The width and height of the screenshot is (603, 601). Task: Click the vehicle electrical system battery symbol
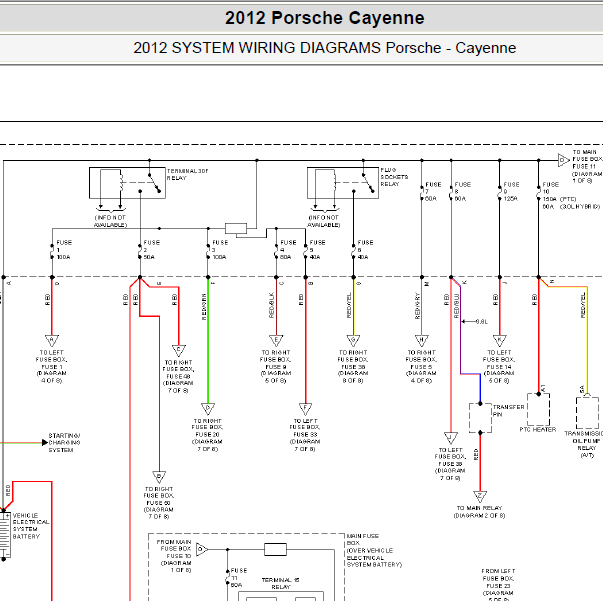[5, 534]
